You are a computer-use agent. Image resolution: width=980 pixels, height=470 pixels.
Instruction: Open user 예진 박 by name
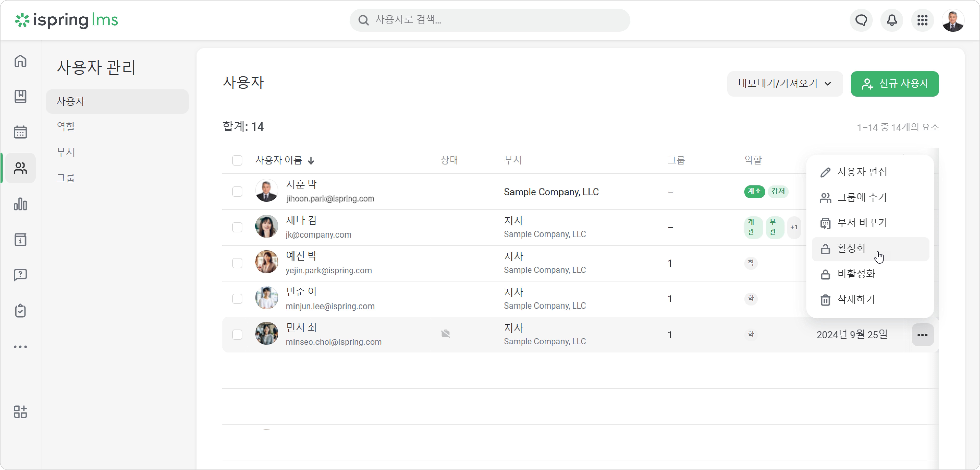(x=301, y=256)
